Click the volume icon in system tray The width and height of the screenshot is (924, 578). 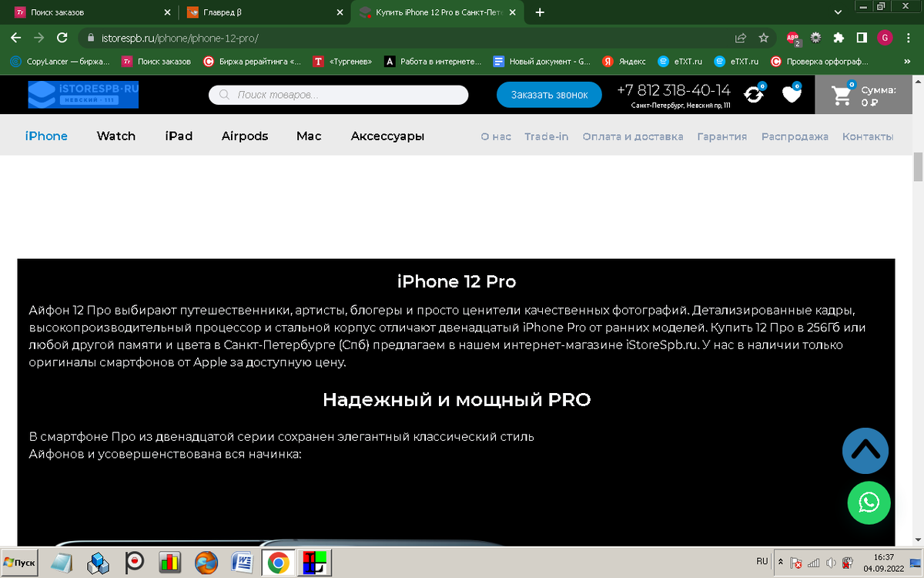point(830,563)
